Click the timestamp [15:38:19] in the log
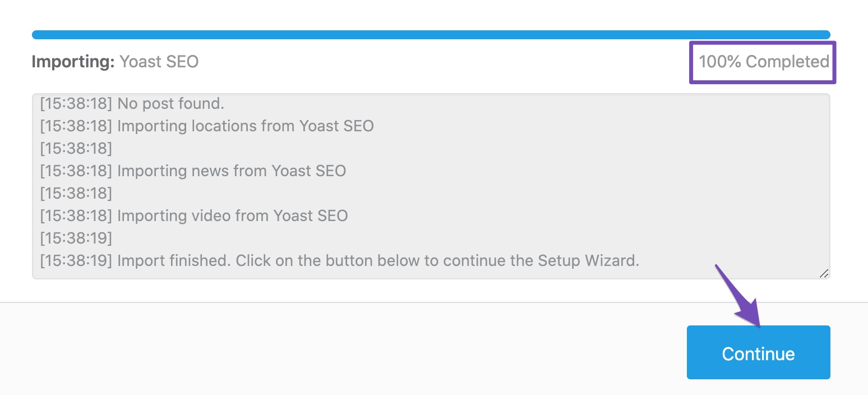Image resolution: width=868 pixels, height=395 pixels. point(75,238)
